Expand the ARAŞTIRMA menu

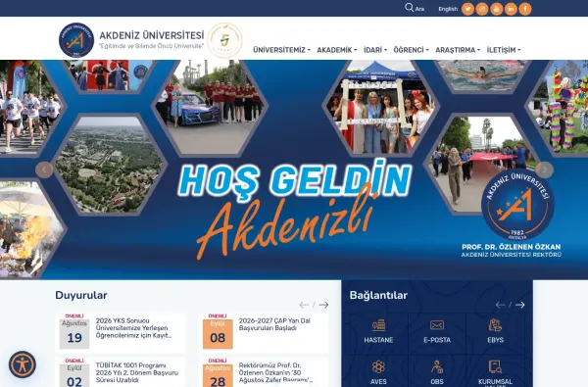point(458,50)
